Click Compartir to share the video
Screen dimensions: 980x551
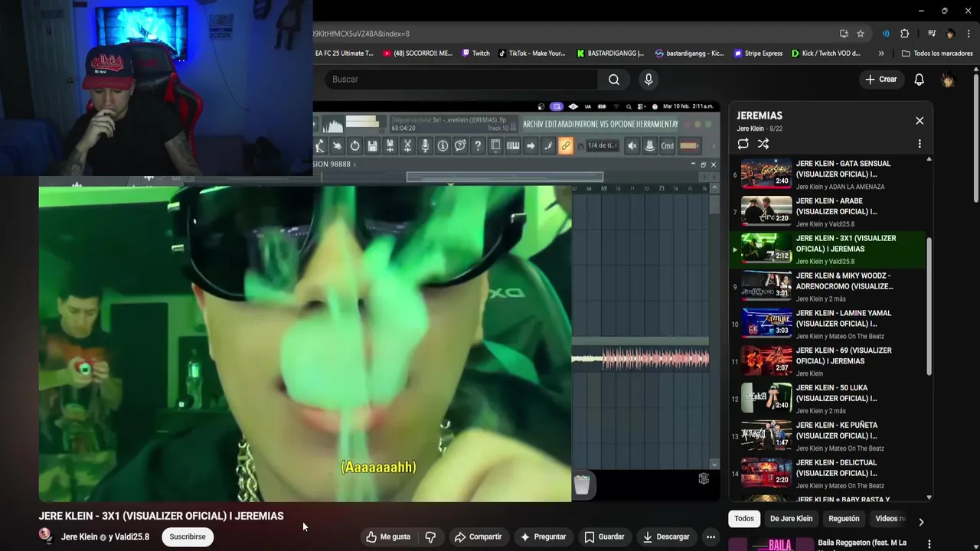coord(478,537)
